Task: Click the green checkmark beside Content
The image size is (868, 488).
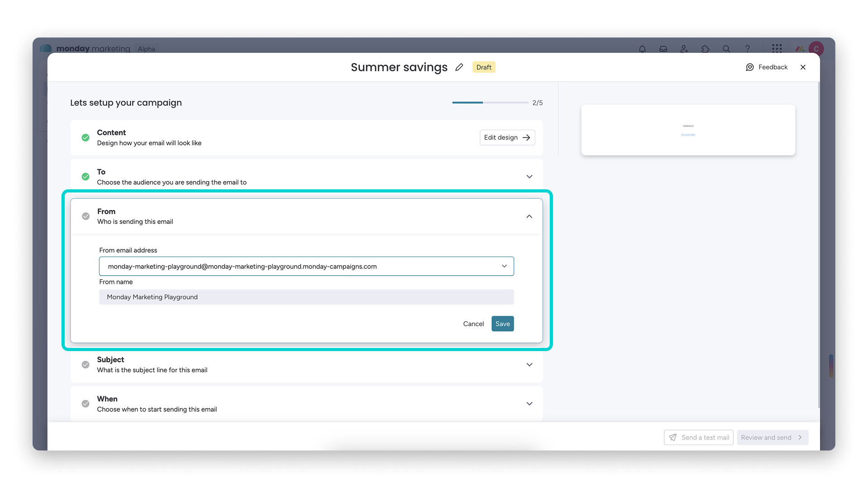Action: point(85,137)
